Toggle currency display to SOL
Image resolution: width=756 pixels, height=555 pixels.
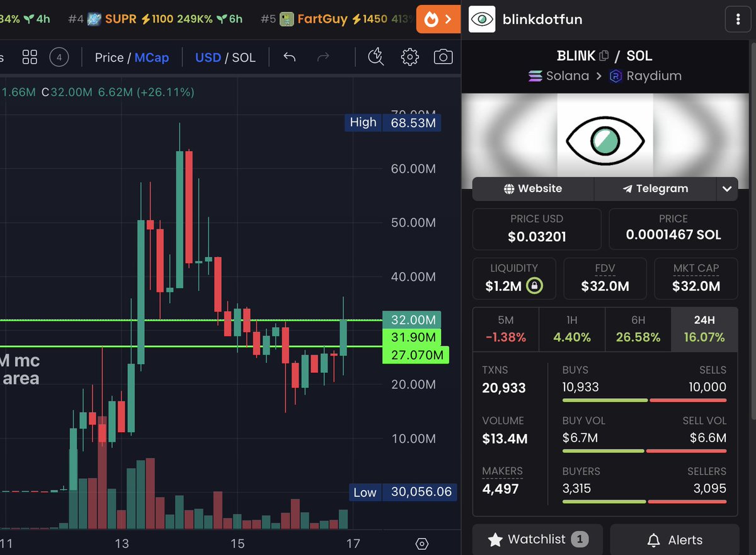(245, 57)
